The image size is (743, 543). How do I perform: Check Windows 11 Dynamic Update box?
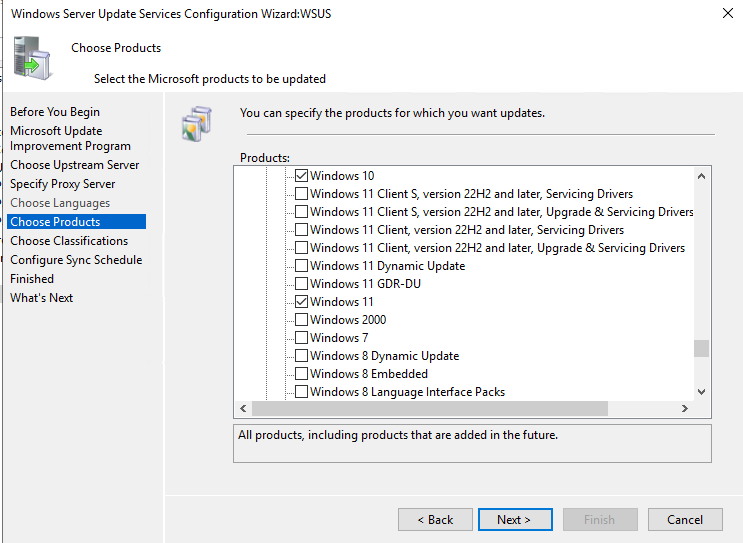301,266
